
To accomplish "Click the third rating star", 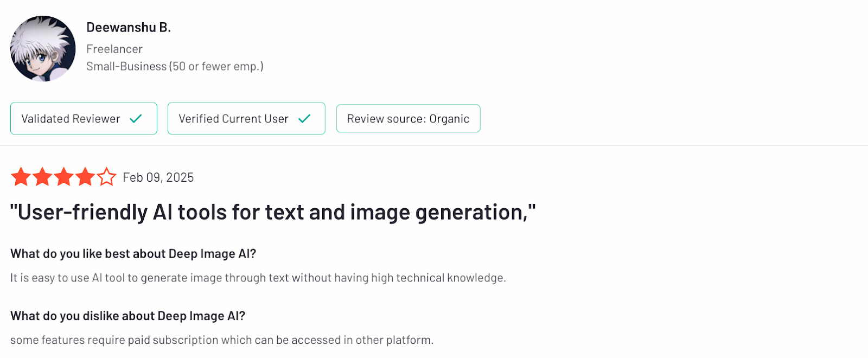I will click(x=63, y=177).
